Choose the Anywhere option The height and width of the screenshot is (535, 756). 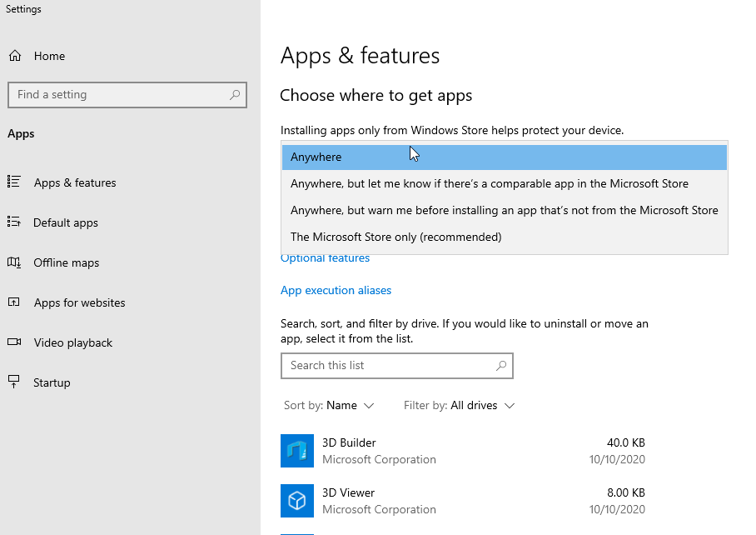pyautogui.click(x=505, y=157)
